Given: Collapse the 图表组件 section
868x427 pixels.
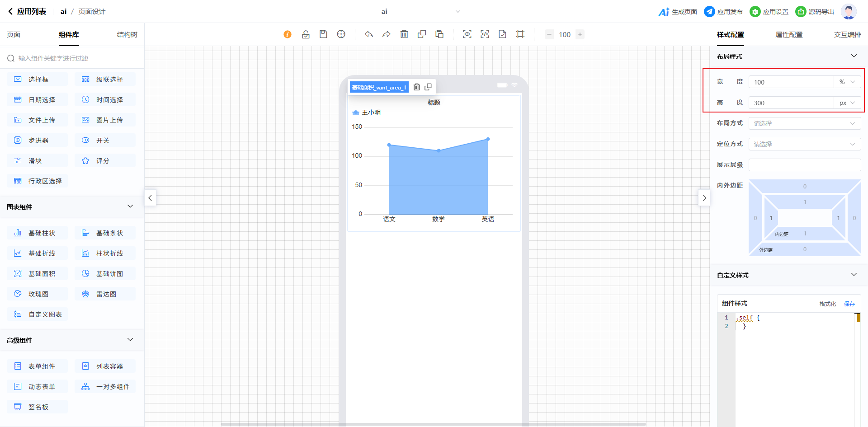Looking at the screenshot, I should click(x=130, y=206).
